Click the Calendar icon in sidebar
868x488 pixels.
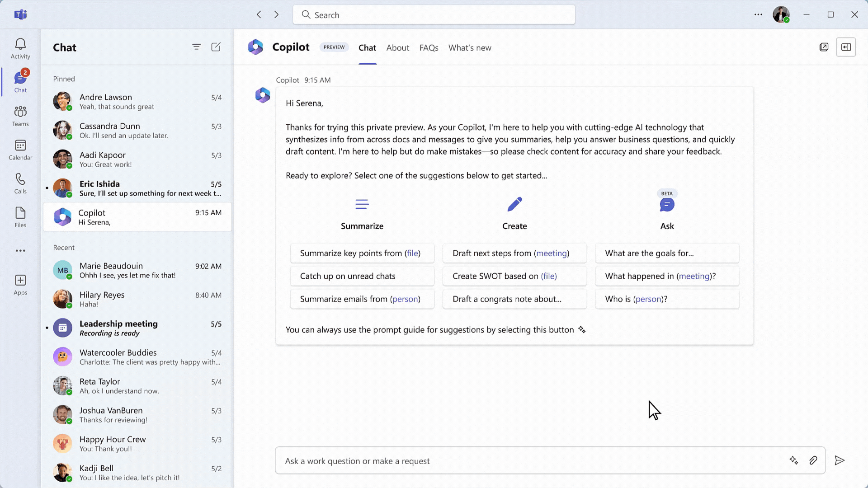click(x=20, y=150)
